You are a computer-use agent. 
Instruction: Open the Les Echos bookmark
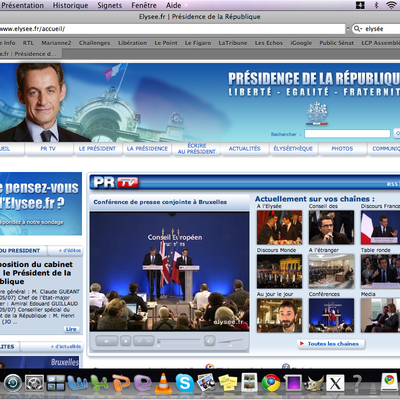[269, 43]
